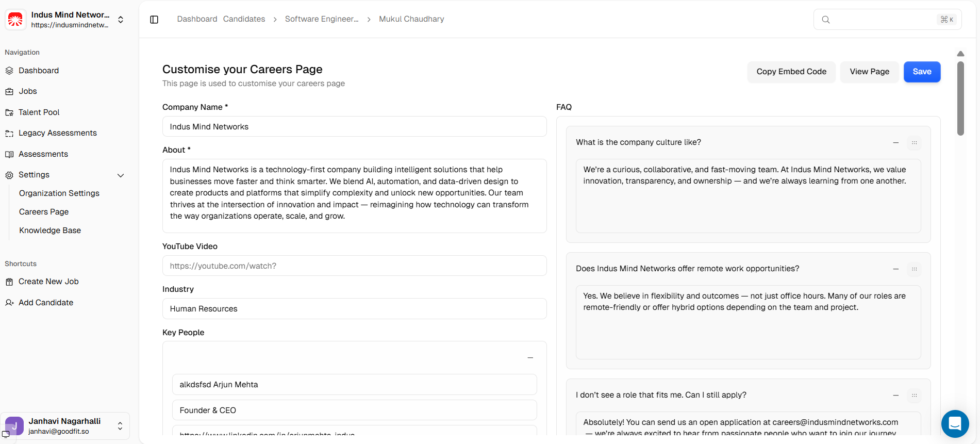Click the Copy Embed Code button
Image resolution: width=980 pixels, height=444 pixels.
[x=791, y=72]
